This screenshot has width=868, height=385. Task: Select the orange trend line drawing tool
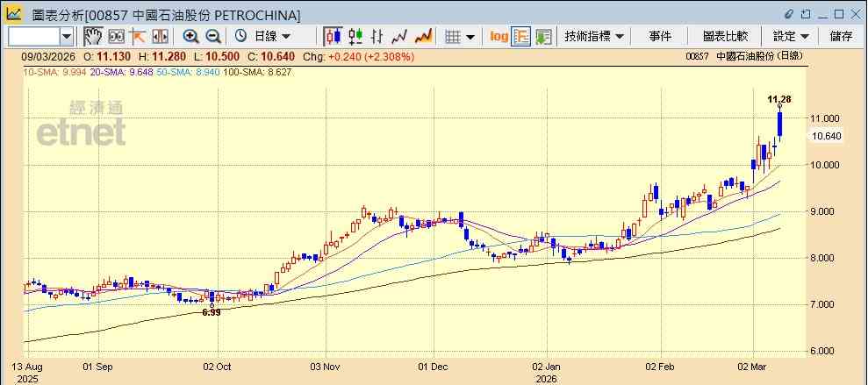coord(137,37)
